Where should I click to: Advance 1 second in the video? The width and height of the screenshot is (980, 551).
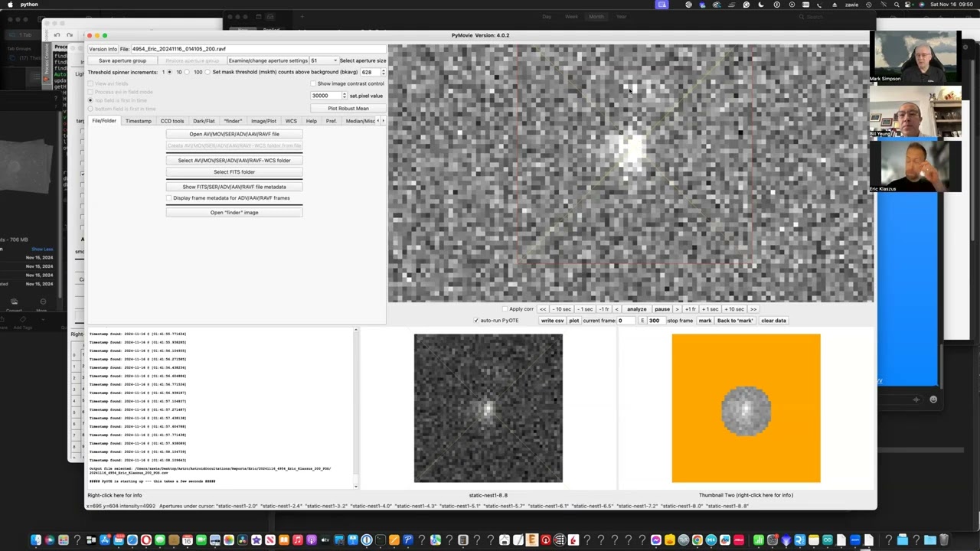[x=710, y=309]
